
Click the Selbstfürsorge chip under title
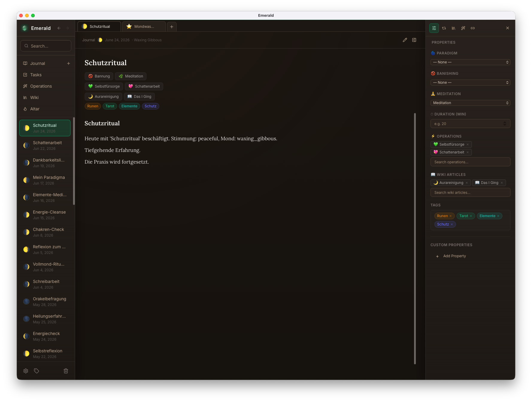104,86
